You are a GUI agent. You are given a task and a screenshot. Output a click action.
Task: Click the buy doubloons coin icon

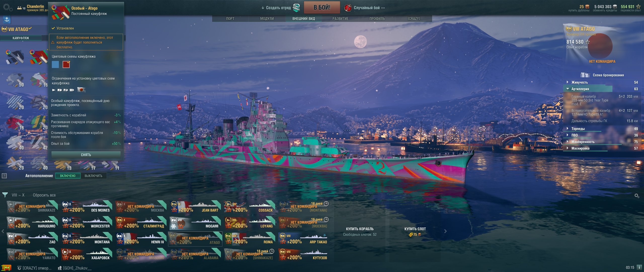pyautogui.click(x=587, y=7)
